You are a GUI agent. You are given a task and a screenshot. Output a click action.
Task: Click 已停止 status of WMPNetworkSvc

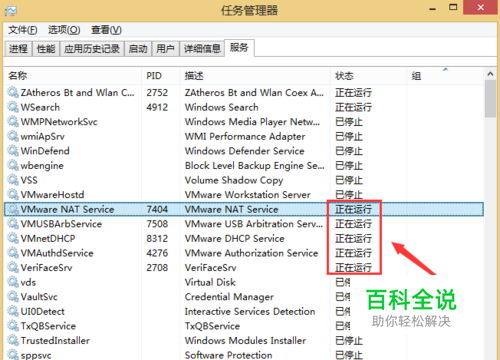[x=349, y=122]
